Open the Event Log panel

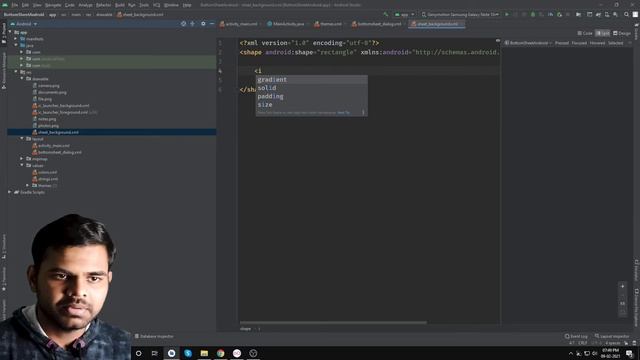point(576,336)
